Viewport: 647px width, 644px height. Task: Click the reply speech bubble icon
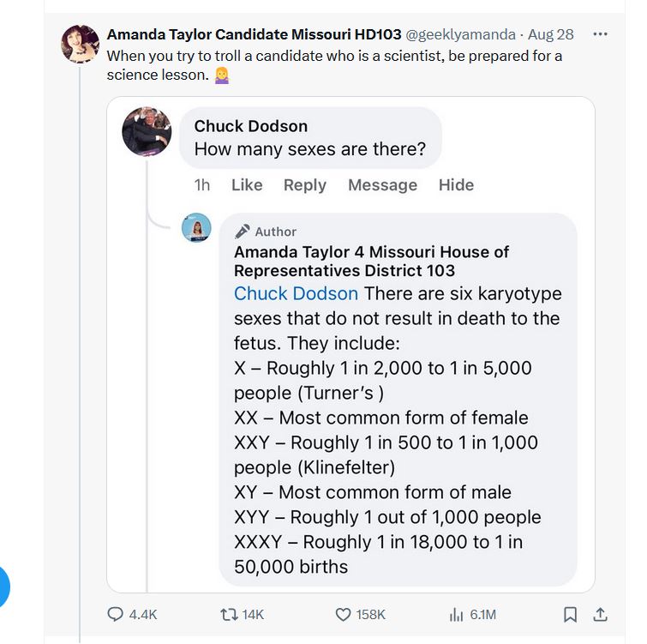(116, 614)
